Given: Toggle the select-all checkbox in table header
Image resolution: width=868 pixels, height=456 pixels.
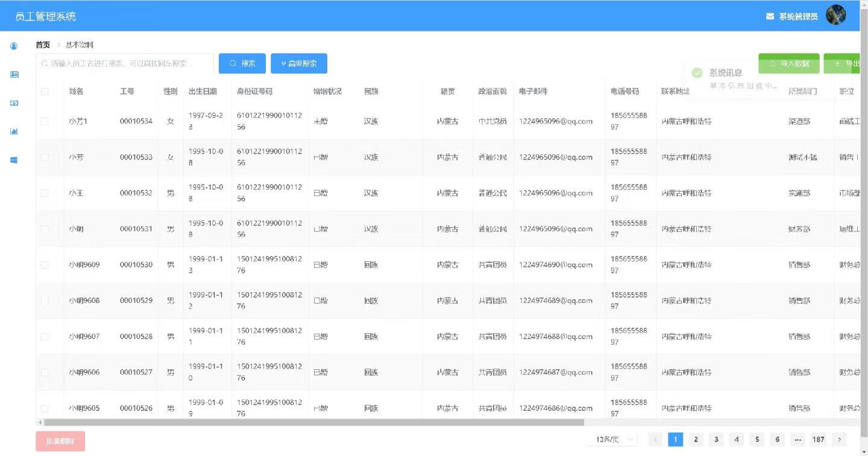Looking at the screenshot, I should coord(45,92).
